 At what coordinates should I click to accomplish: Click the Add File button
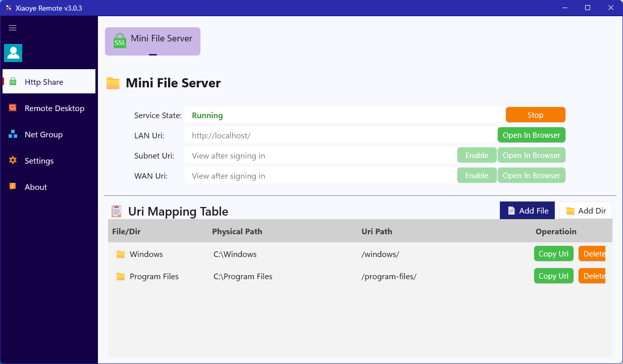tap(527, 211)
